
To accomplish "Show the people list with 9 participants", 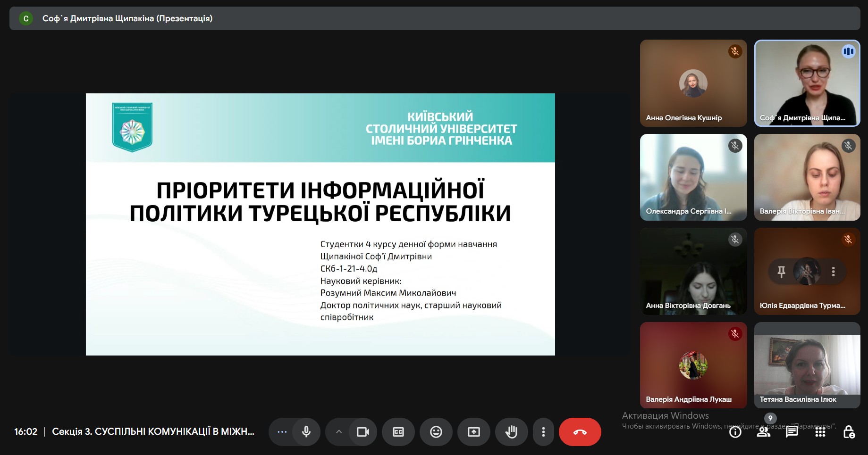I will pos(764,432).
